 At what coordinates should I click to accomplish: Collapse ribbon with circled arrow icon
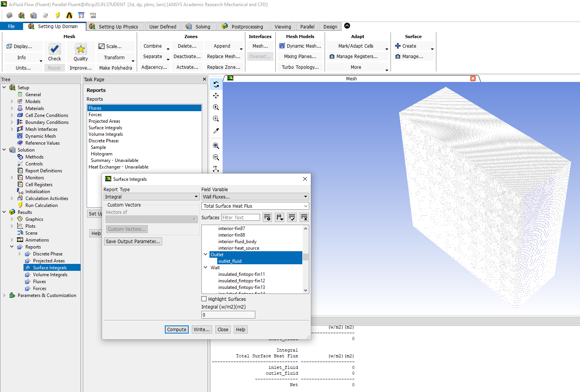pos(347,26)
